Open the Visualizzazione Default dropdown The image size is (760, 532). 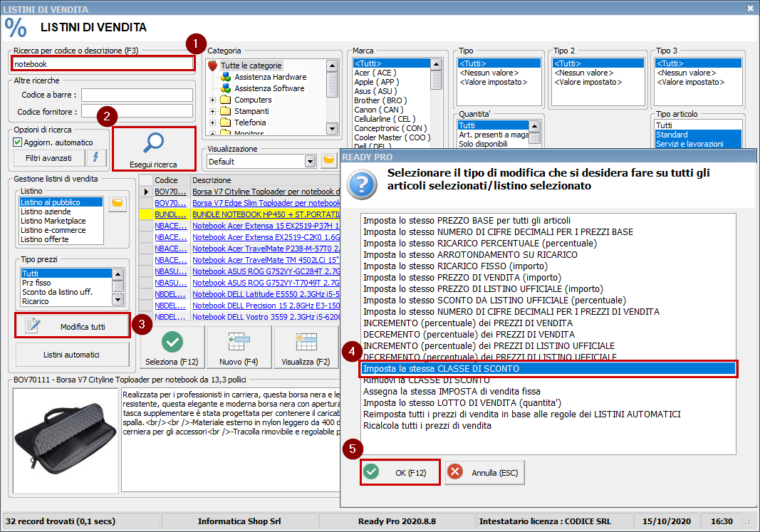pos(311,162)
